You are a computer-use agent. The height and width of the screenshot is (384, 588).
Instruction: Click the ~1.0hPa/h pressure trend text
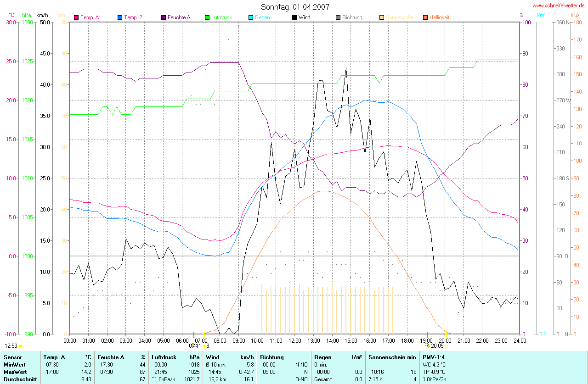[x=164, y=379]
